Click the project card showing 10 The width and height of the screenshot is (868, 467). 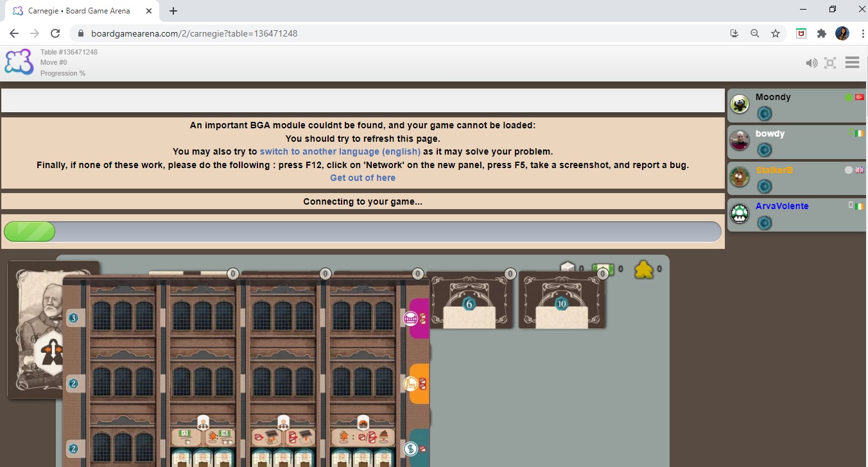click(x=562, y=300)
